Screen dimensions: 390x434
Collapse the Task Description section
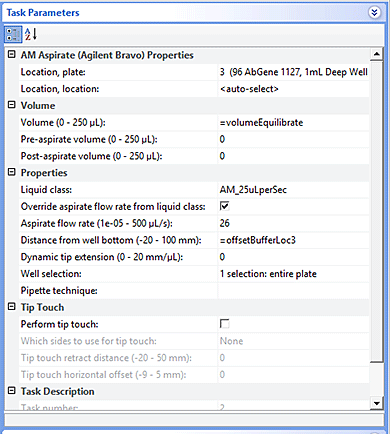[x=12, y=391]
